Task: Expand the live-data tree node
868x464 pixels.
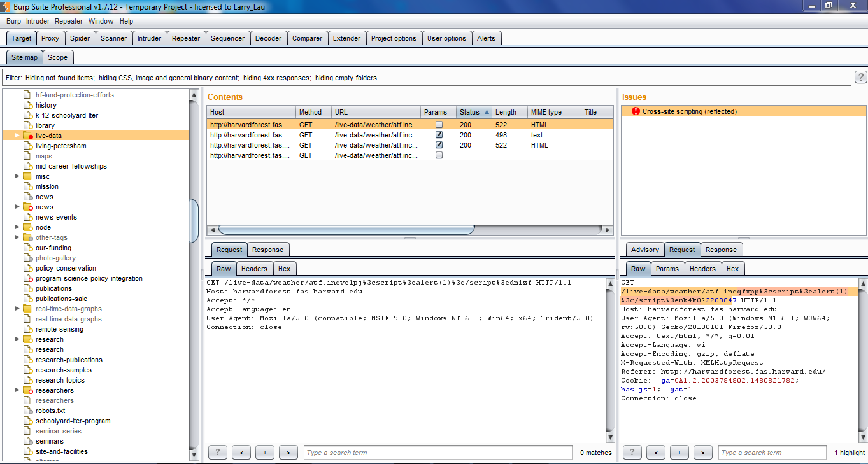Action: (x=17, y=136)
